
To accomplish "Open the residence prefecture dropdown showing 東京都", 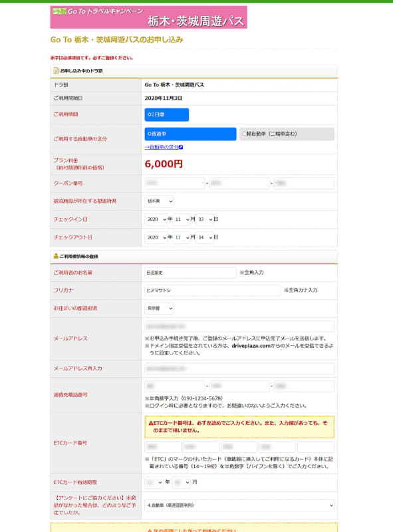I will click(x=159, y=309).
